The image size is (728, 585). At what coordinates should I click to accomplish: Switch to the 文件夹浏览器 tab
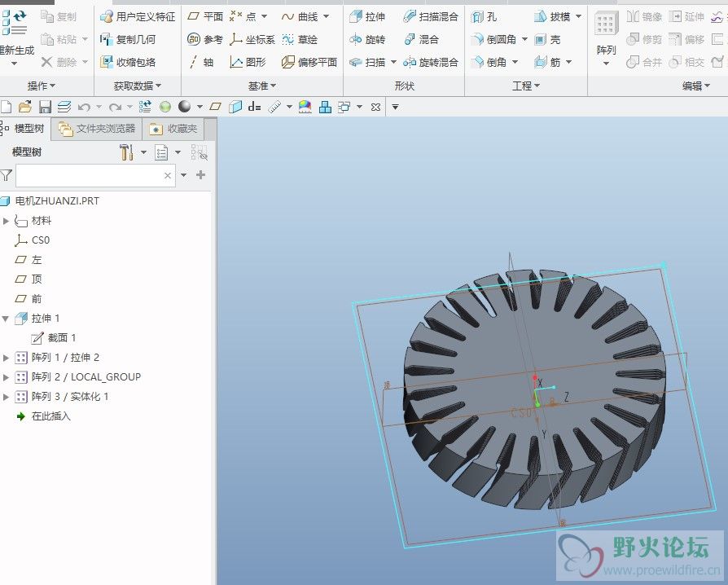coord(97,129)
